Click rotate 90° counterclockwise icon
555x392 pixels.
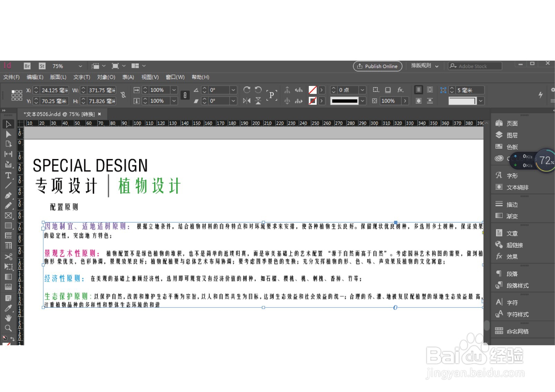pos(258,90)
